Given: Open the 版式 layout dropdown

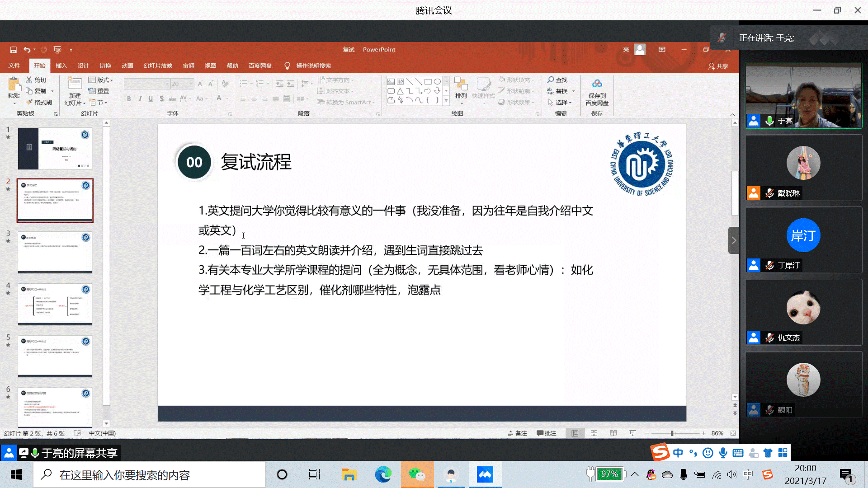Looking at the screenshot, I should tap(101, 80).
